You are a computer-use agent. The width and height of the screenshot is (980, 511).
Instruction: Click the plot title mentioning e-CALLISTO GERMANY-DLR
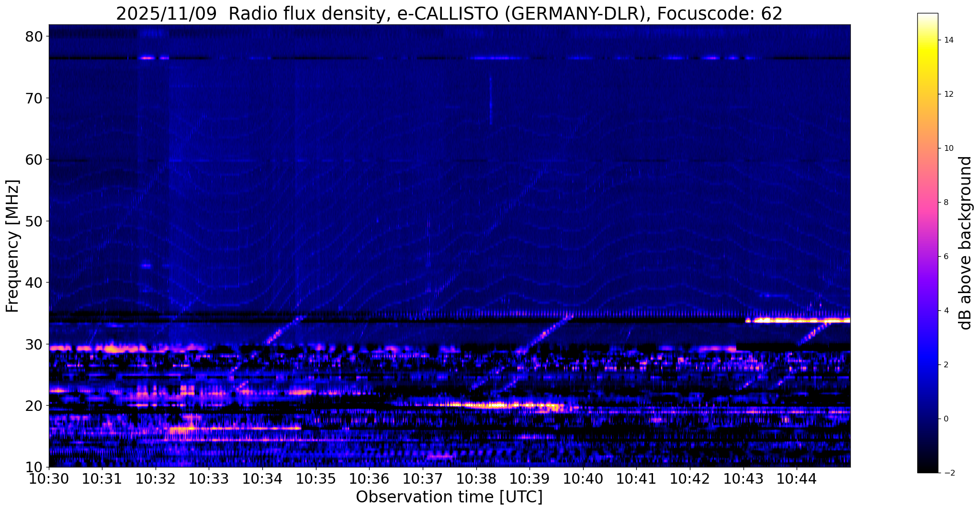pos(449,13)
